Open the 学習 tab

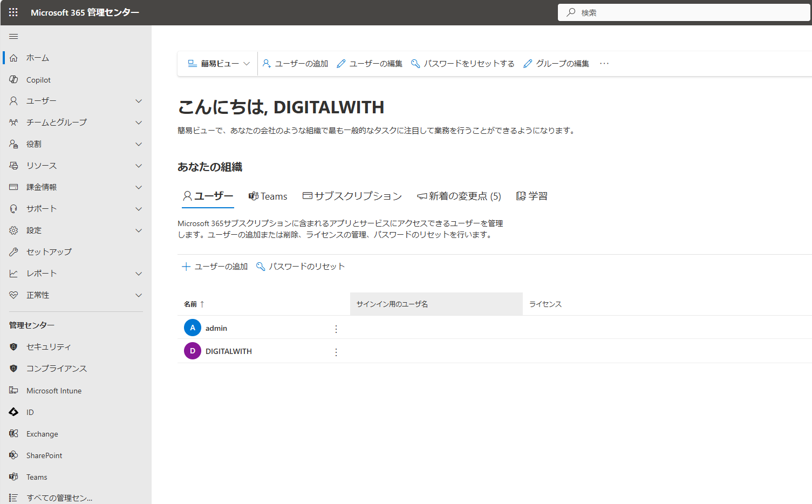(532, 196)
